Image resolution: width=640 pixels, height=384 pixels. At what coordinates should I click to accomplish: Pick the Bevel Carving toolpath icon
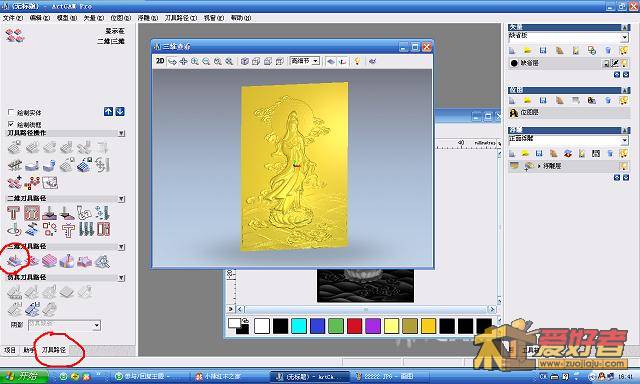(x=67, y=213)
